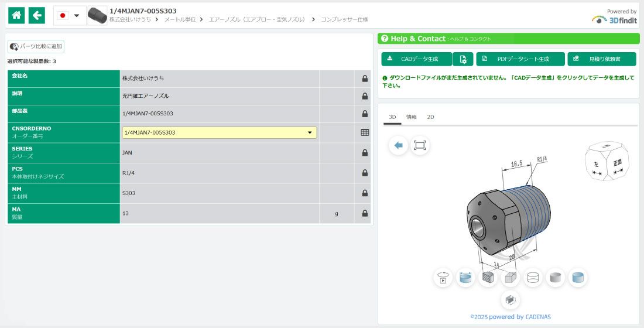
Task: Open the エアーノズル breadcrumb category
Action: click(258, 19)
